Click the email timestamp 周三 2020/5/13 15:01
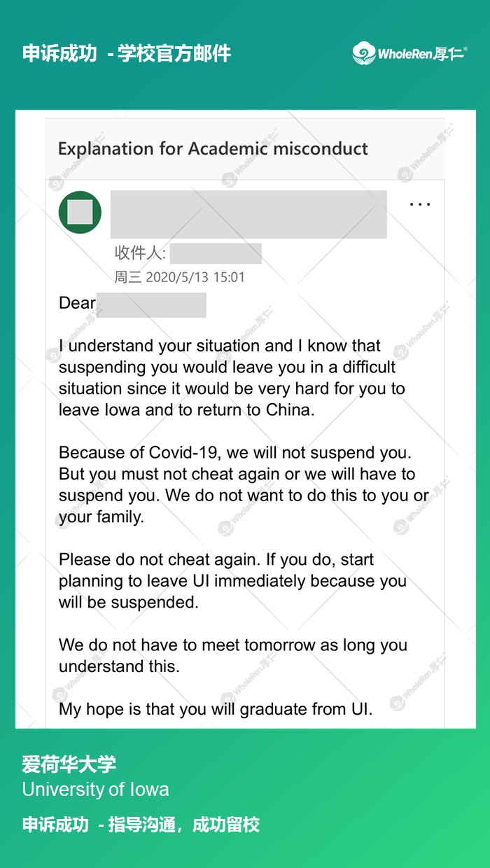The image size is (490, 868). tap(180, 277)
